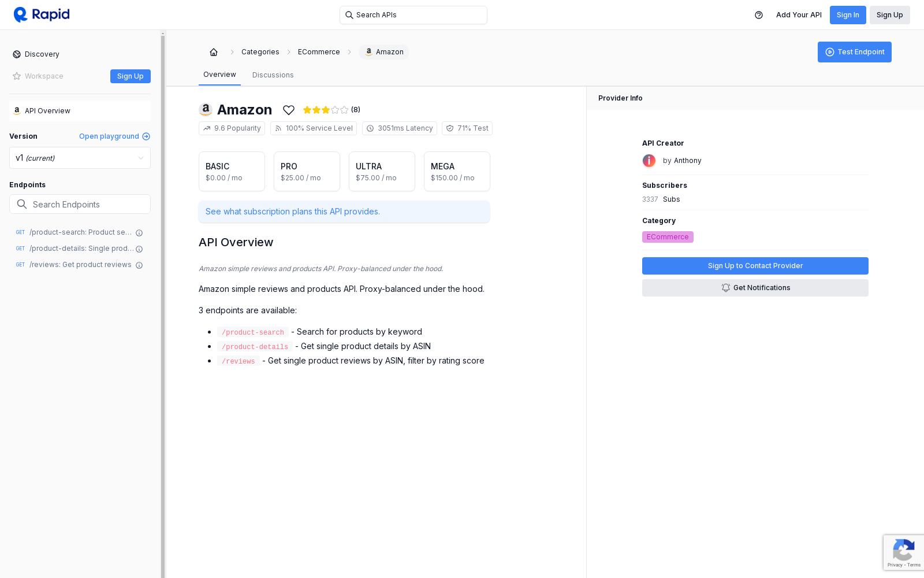Click the star rating for Amazon
The image size is (924, 578).
coord(326,110)
